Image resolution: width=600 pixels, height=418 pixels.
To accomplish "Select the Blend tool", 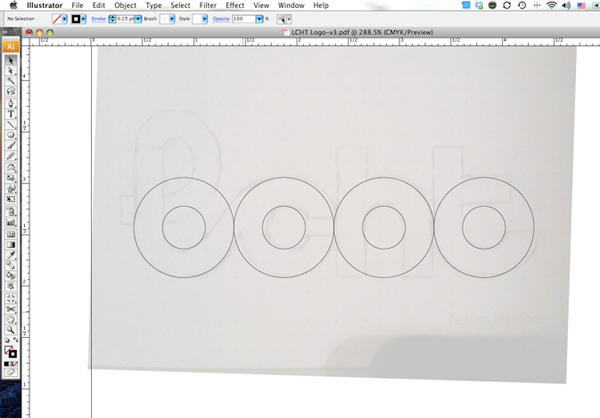I will [11, 265].
